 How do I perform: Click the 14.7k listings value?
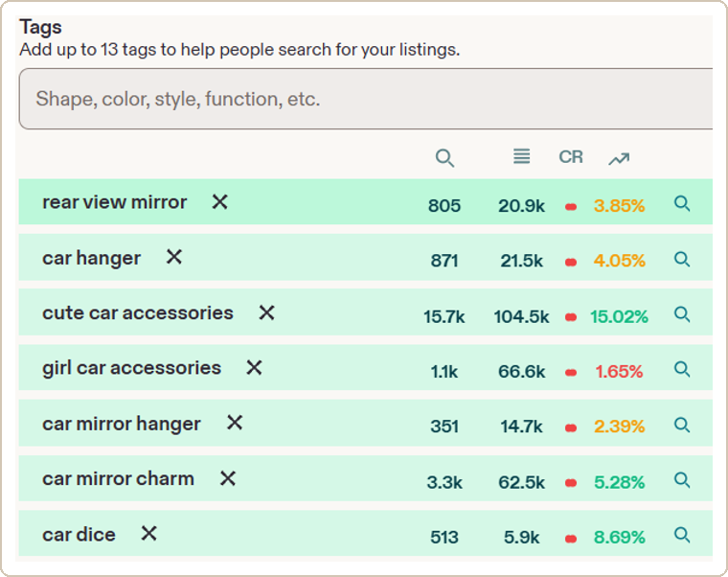point(521,427)
